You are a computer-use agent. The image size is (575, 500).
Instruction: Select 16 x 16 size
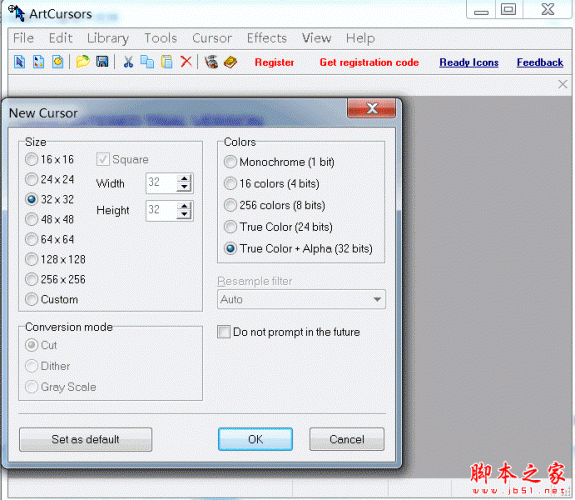tap(50, 159)
